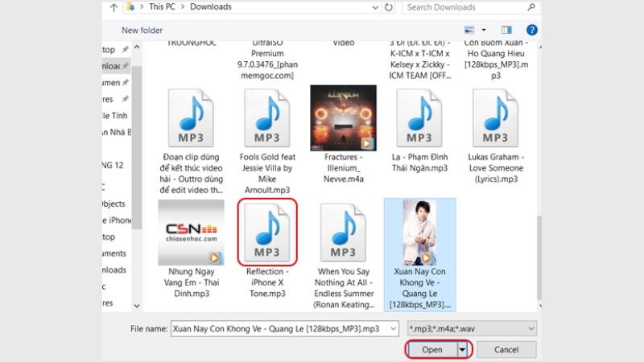Select When You Say Nothing At All file
The image size is (644, 362).
click(x=344, y=233)
